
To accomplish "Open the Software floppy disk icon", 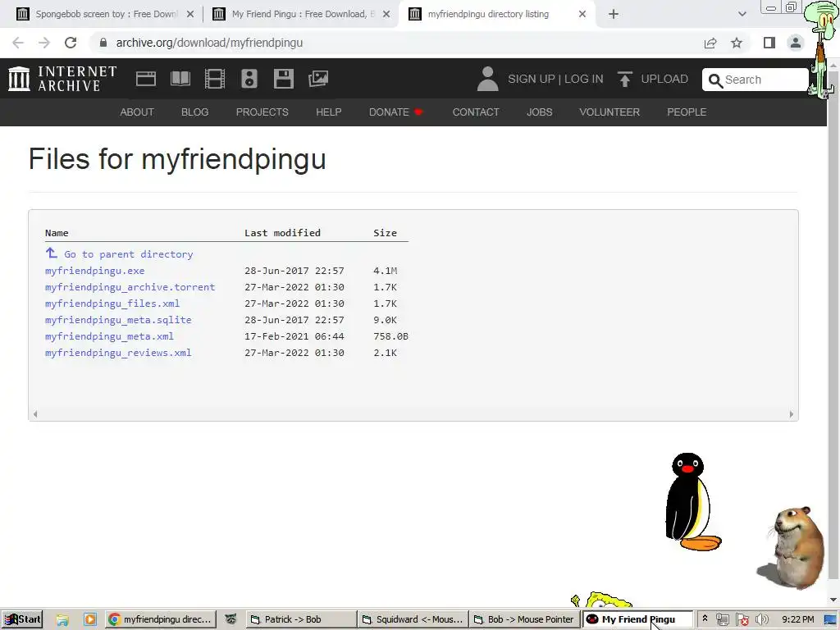I will [283, 79].
